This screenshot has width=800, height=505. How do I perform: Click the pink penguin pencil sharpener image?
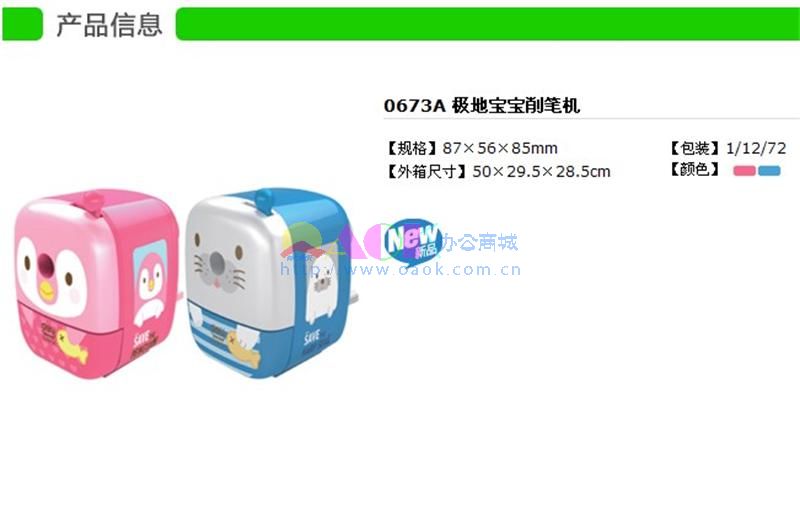[97, 284]
